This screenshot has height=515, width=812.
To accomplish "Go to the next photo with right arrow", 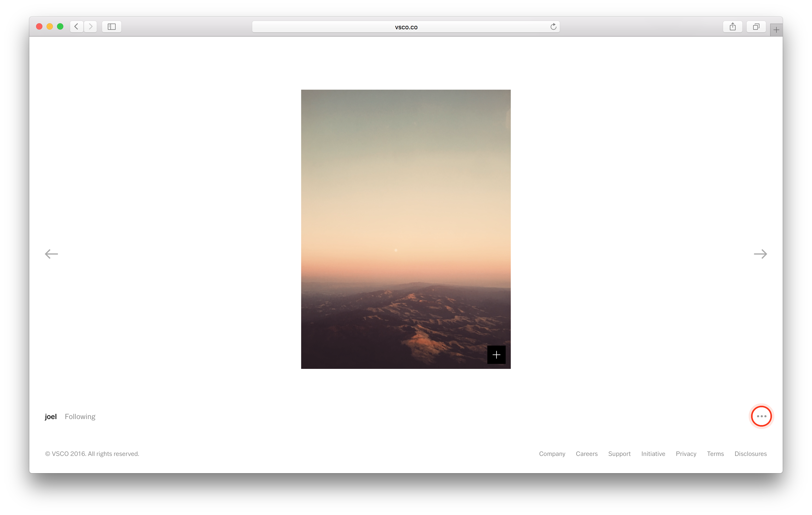I will [760, 254].
